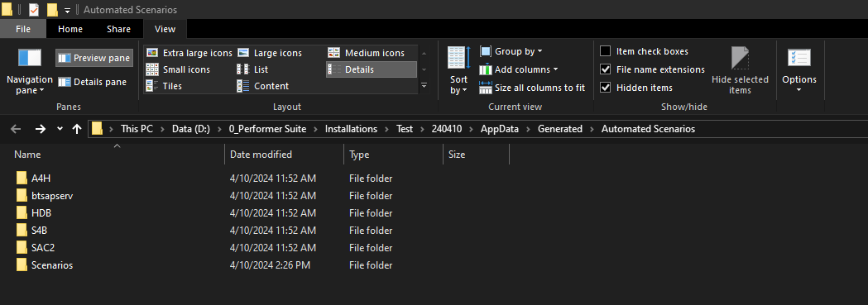Navigate to Installations breadcrumb

[351, 129]
